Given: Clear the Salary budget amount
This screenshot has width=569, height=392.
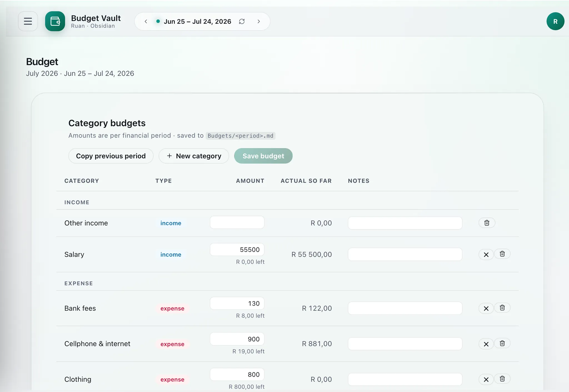Looking at the screenshot, I should coord(486,254).
